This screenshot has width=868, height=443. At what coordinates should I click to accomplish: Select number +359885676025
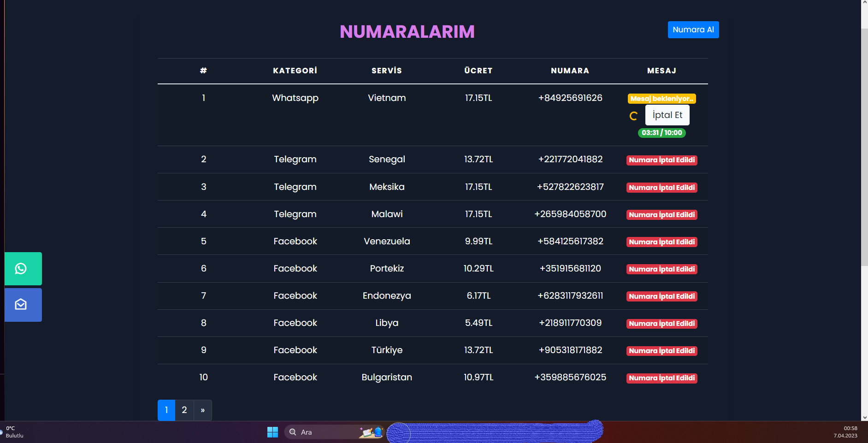click(x=570, y=377)
